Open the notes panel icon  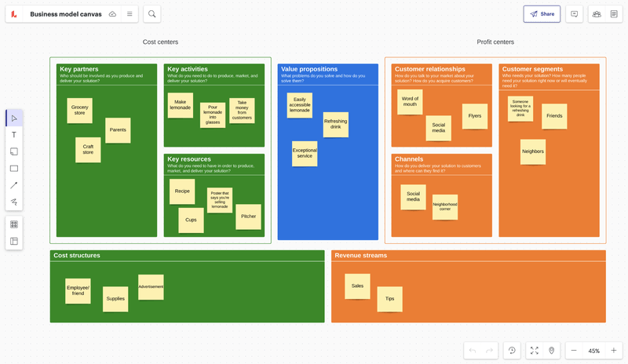tap(614, 14)
